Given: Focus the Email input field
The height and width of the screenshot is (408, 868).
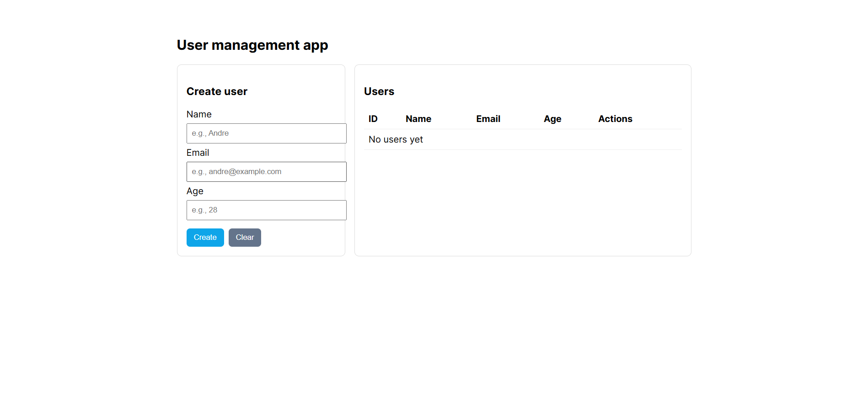Looking at the screenshot, I should pos(266,172).
